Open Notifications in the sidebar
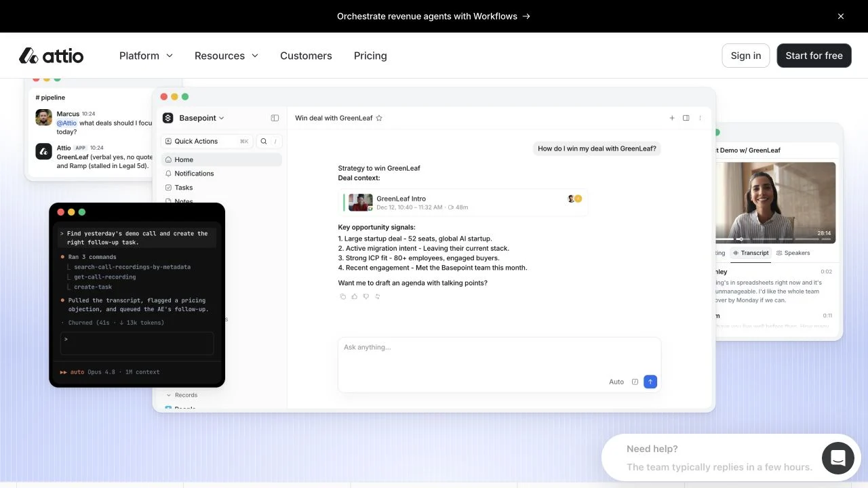This screenshot has height=488, width=868. pos(221,174)
